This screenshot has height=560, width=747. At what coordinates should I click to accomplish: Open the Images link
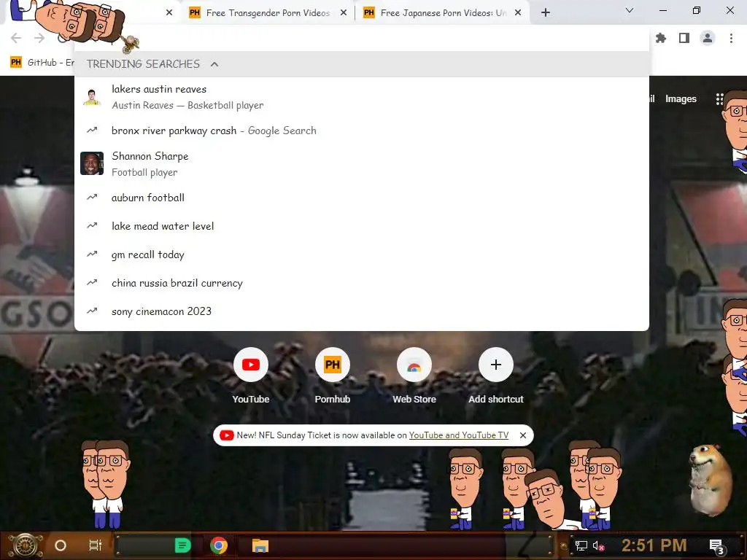pyautogui.click(x=681, y=99)
